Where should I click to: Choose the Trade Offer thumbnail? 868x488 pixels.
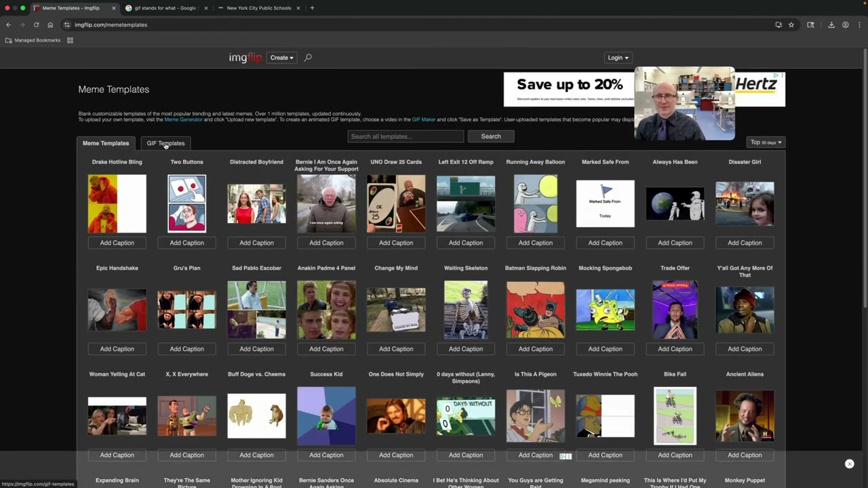coord(675,310)
